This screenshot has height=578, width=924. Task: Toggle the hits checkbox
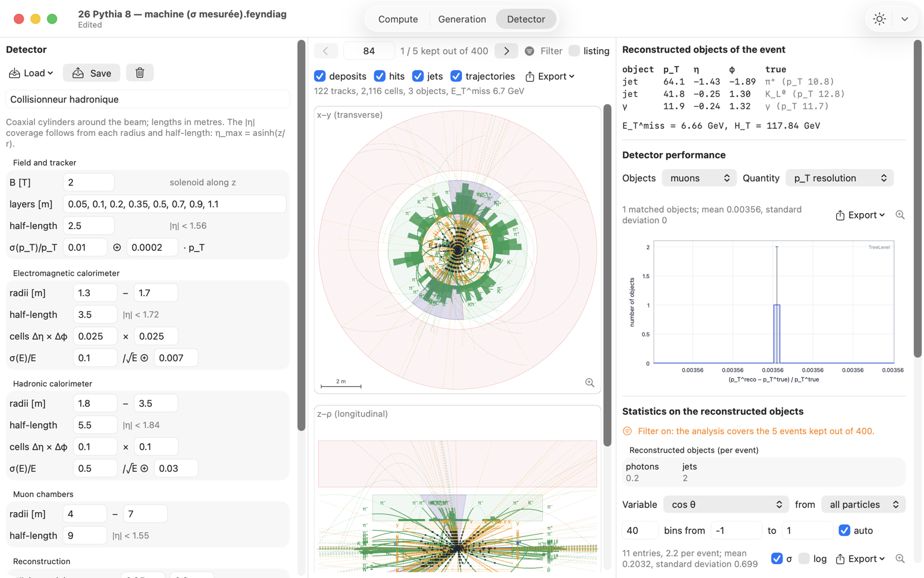379,76
